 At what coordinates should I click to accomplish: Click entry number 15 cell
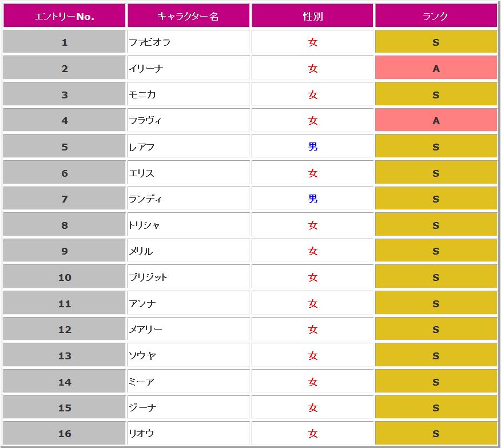pos(65,408)
